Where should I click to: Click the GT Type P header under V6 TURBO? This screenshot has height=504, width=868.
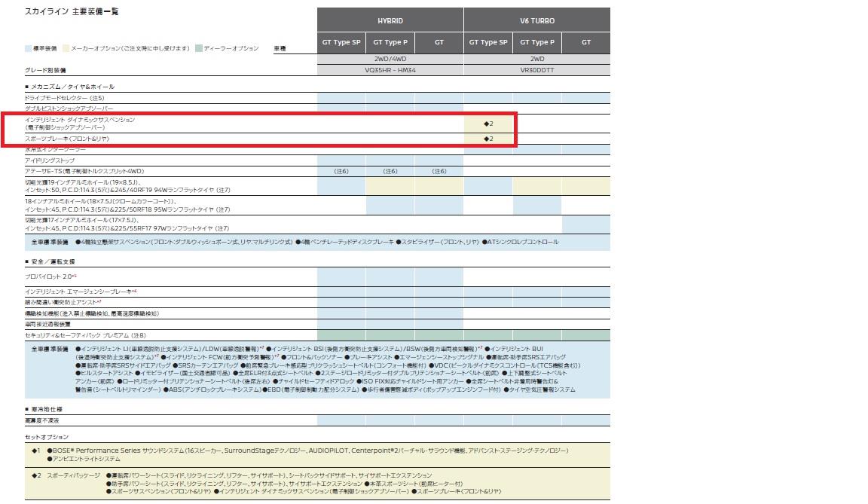[537, 42]
